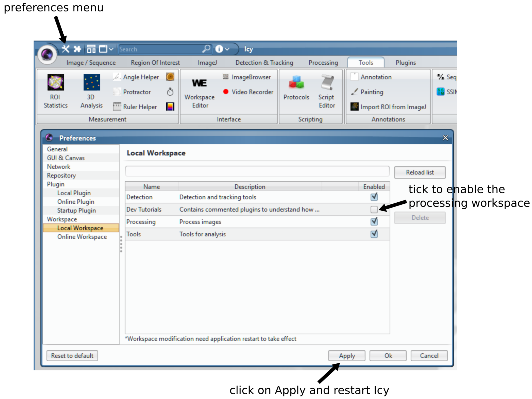This screenshot has width=532, height=399.
Task: Select the ROI Statistics tool
Action: click(x=55, y=90)
